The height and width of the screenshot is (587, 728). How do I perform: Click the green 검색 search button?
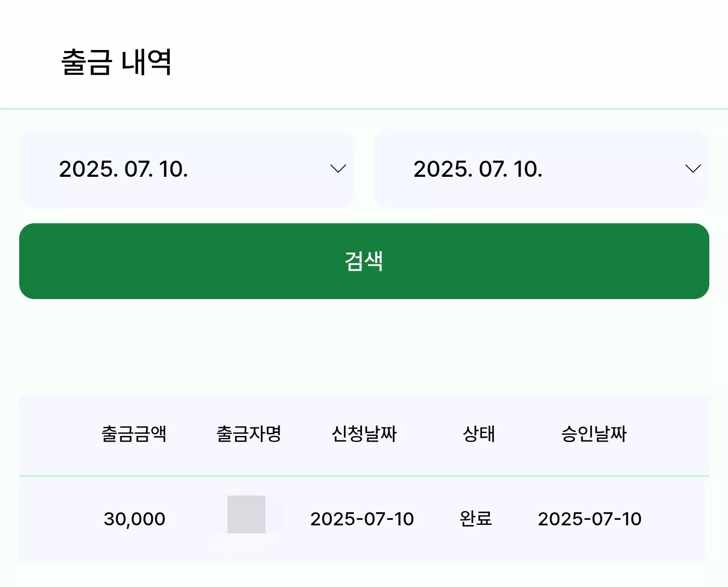tap(364, 261)
